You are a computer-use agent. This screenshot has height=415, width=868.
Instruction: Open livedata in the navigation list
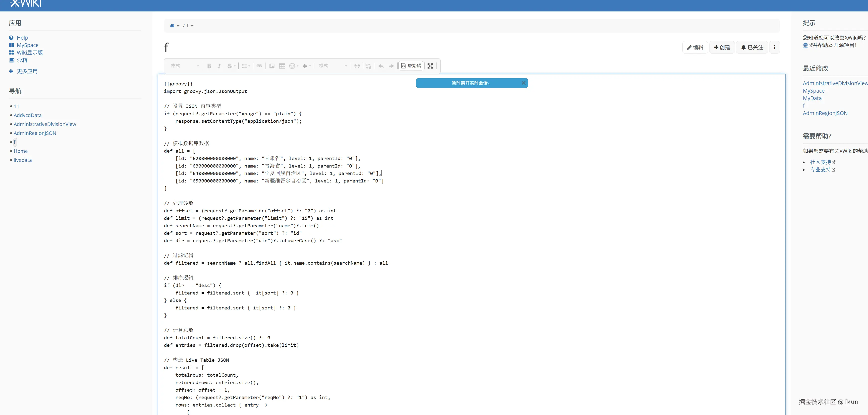pyautogui.click(x=23, y=160)
